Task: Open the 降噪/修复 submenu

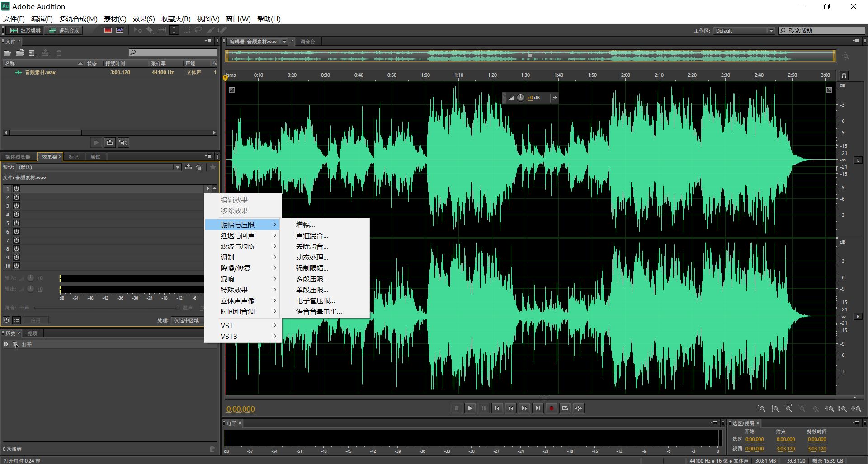Action: pyautogui.click(x=243, y=268)
